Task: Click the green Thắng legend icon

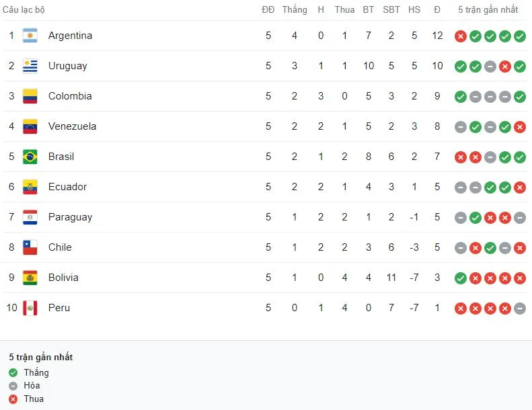Action: 13,372
